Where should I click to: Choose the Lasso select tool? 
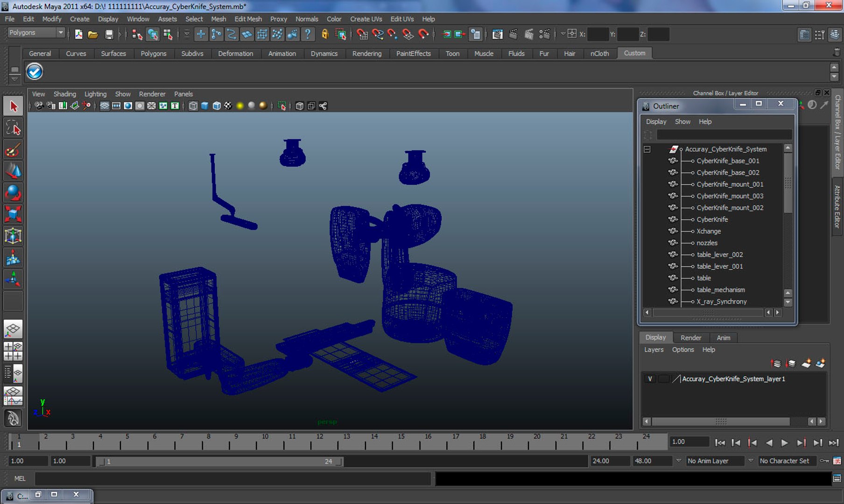click(13, 128)
